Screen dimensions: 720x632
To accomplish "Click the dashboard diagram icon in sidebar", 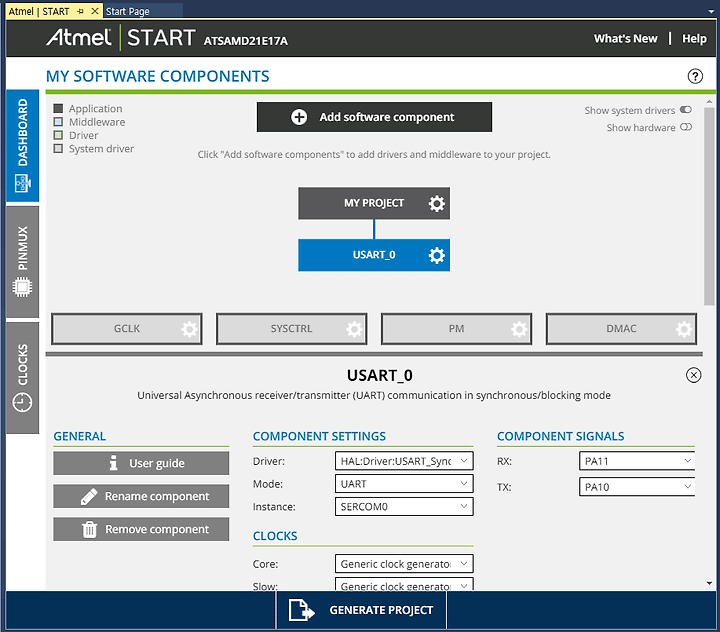I will 22,183.
